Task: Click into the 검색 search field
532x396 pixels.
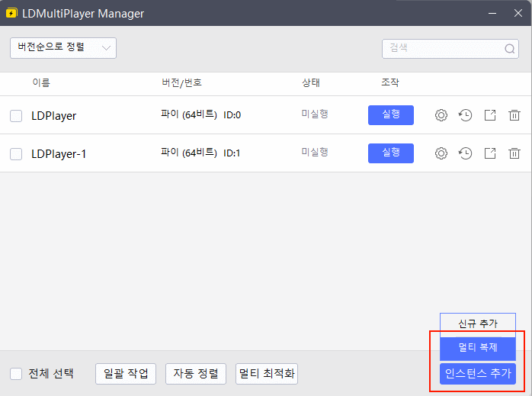Action: tap(442, 48)
